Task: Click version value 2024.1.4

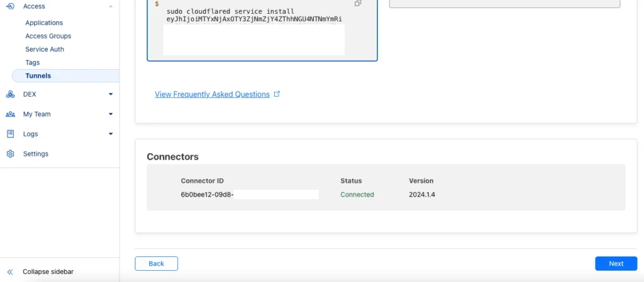Action: tap(422, 195)
